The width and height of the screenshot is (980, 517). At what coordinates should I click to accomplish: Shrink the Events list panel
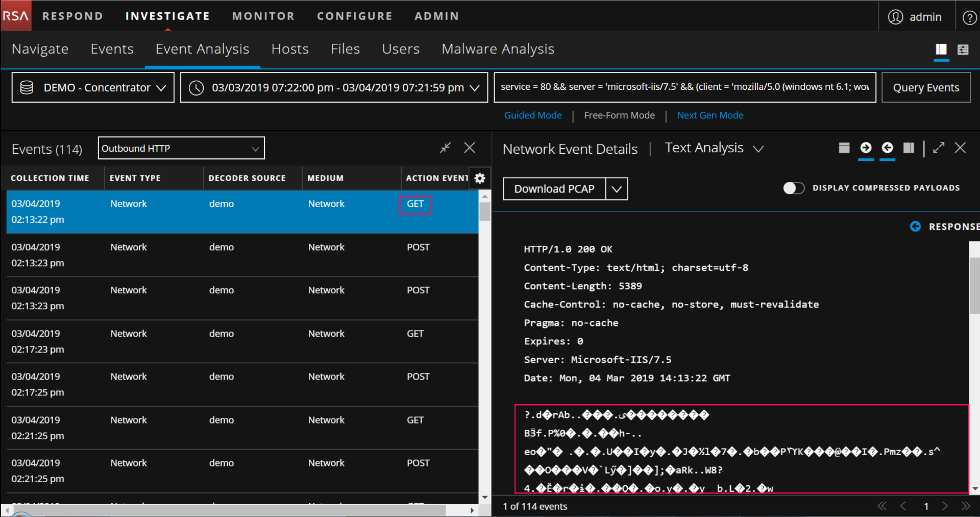(x=445, y=148)
